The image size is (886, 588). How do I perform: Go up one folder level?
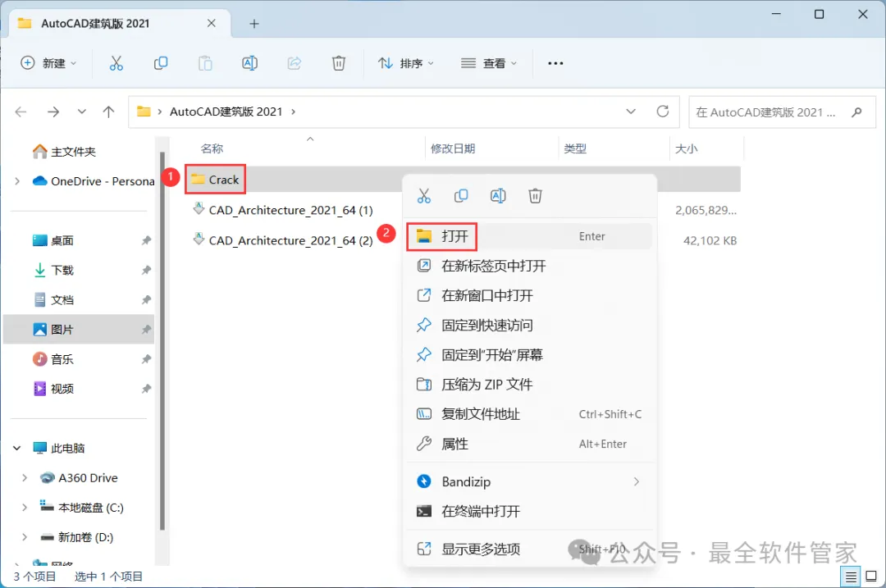108,112
